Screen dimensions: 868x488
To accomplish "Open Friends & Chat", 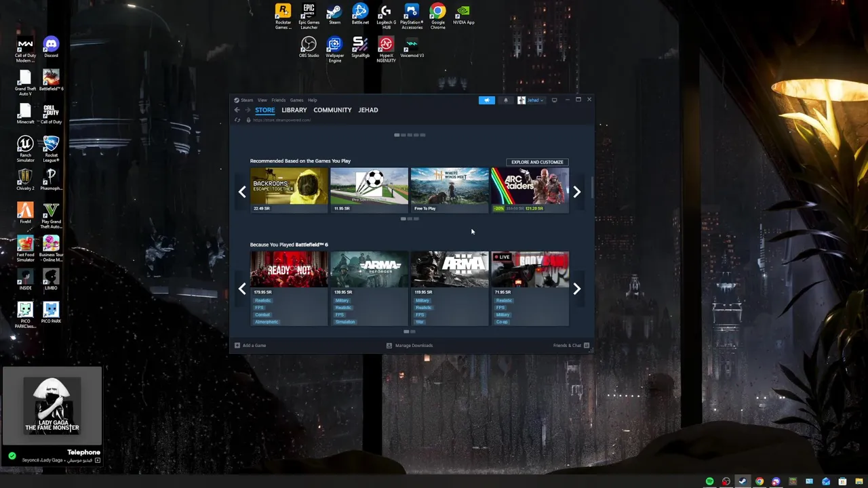I will click(x=571, y=346).
